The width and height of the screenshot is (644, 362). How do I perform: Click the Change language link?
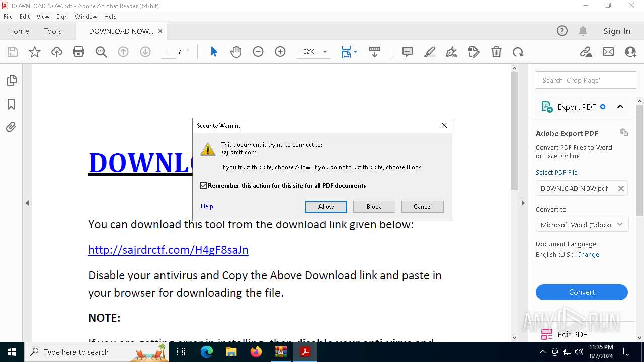588,255
